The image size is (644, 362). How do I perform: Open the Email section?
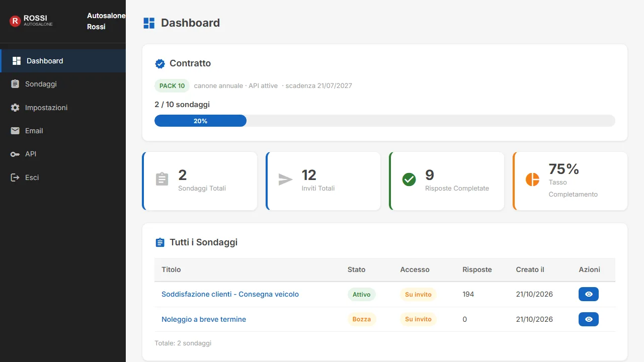[63, 131]
